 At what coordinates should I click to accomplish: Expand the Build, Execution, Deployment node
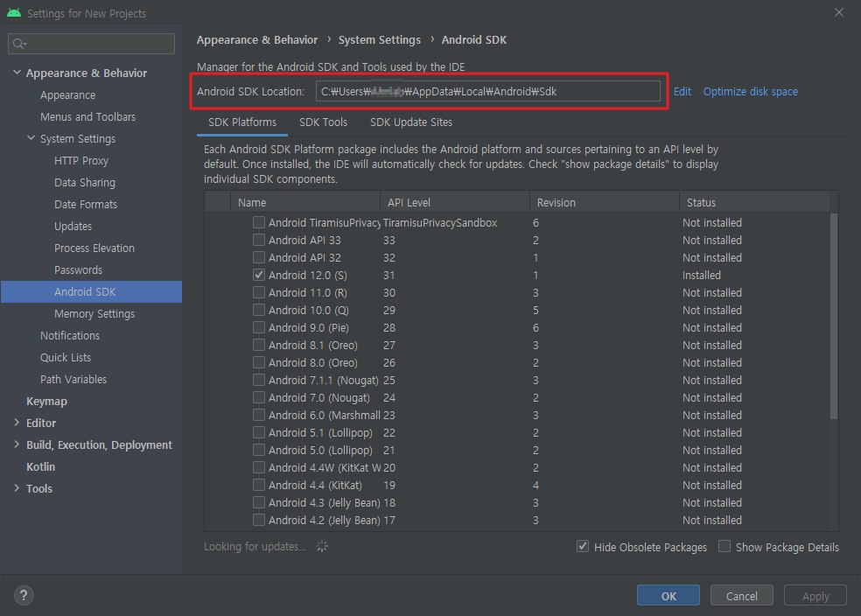click(17, 444)
